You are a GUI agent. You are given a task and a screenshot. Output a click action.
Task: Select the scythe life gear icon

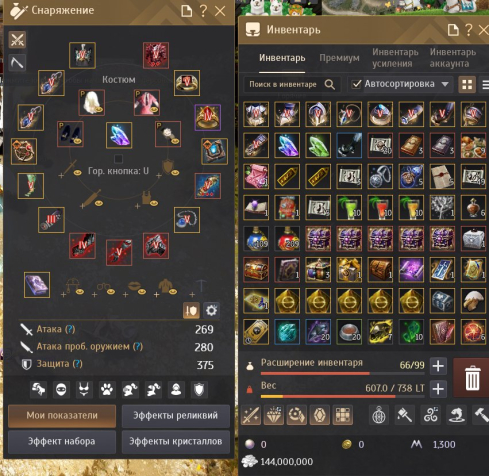tap(17, 62)
